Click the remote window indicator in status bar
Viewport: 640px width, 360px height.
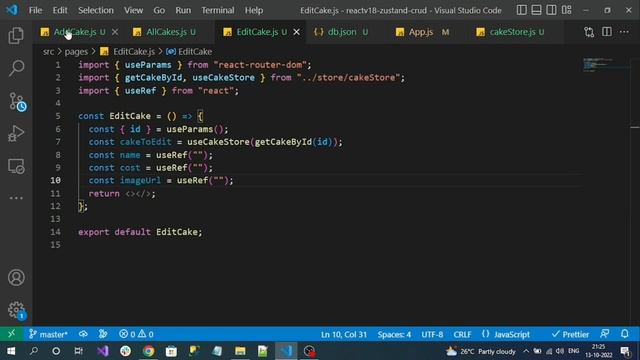click(x=11, y=334)
